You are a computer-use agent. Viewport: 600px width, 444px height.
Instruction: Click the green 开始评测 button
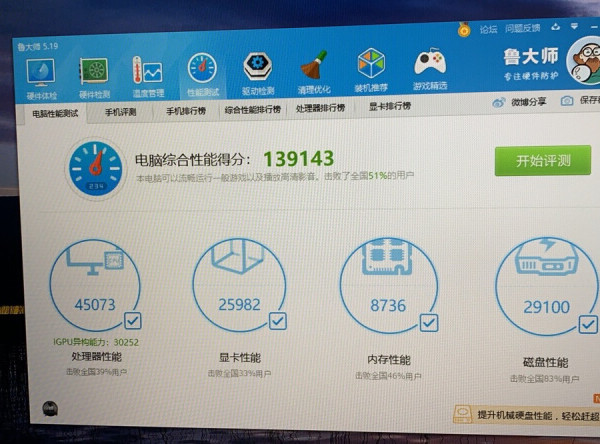coord(543,160)
